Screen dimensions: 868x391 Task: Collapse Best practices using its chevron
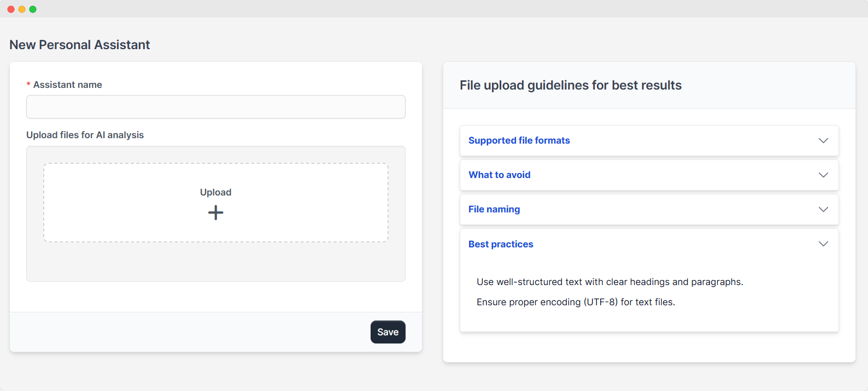tap(823, 244)
